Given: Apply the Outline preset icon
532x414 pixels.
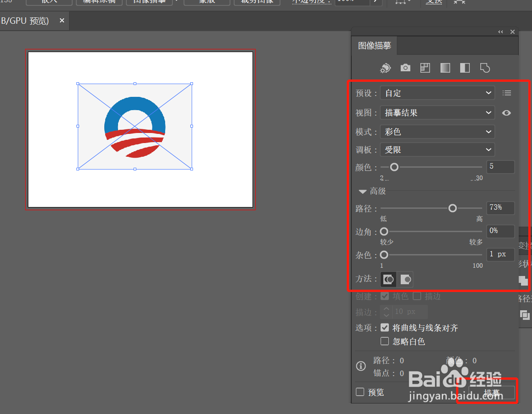Looking at the screenshot, I should pos(485,68).
